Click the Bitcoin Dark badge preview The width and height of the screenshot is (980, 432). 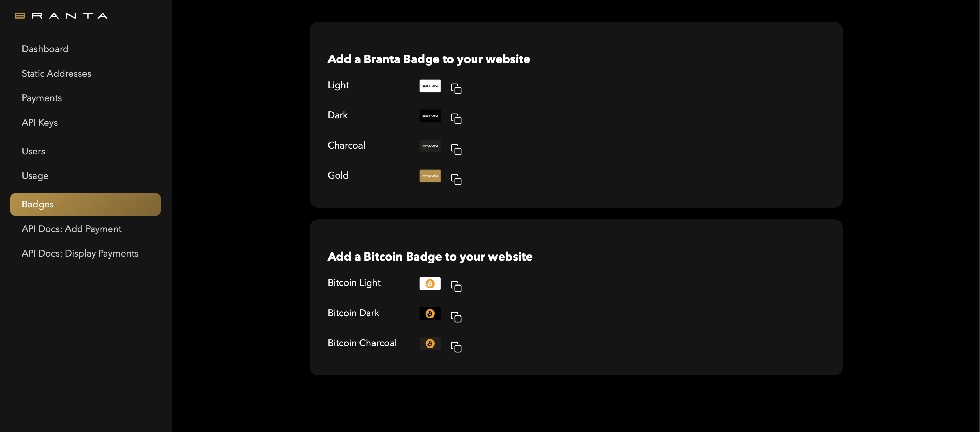[x=430, y=313]
